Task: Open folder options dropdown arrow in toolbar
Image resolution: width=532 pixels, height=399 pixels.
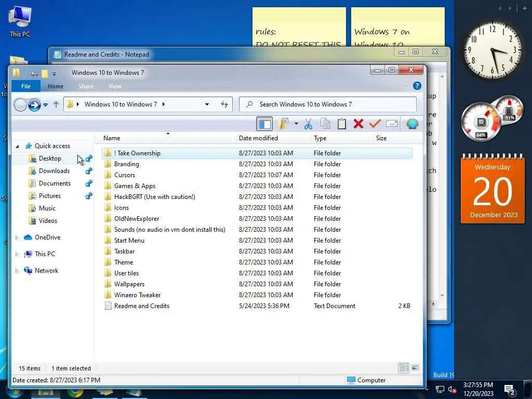Action: [296, 124]
